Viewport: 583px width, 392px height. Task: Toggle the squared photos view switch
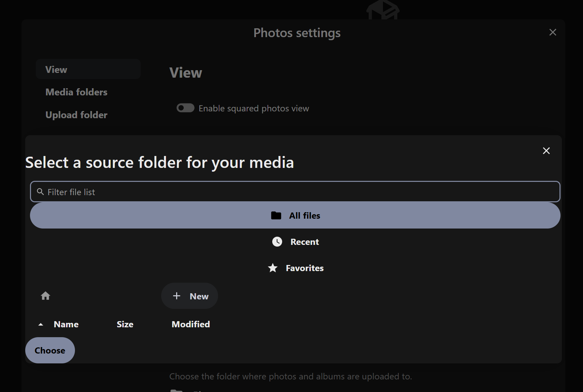click(185, 108)
